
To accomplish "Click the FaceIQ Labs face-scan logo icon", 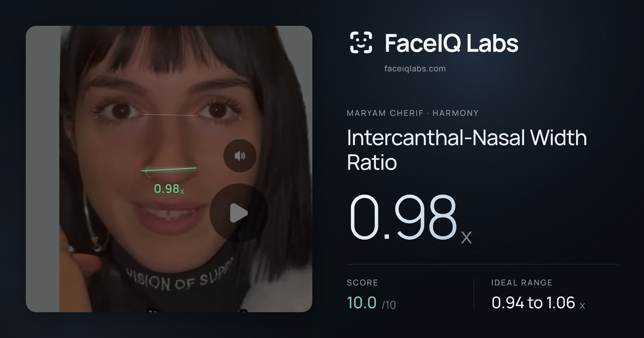I will point(361,42).
